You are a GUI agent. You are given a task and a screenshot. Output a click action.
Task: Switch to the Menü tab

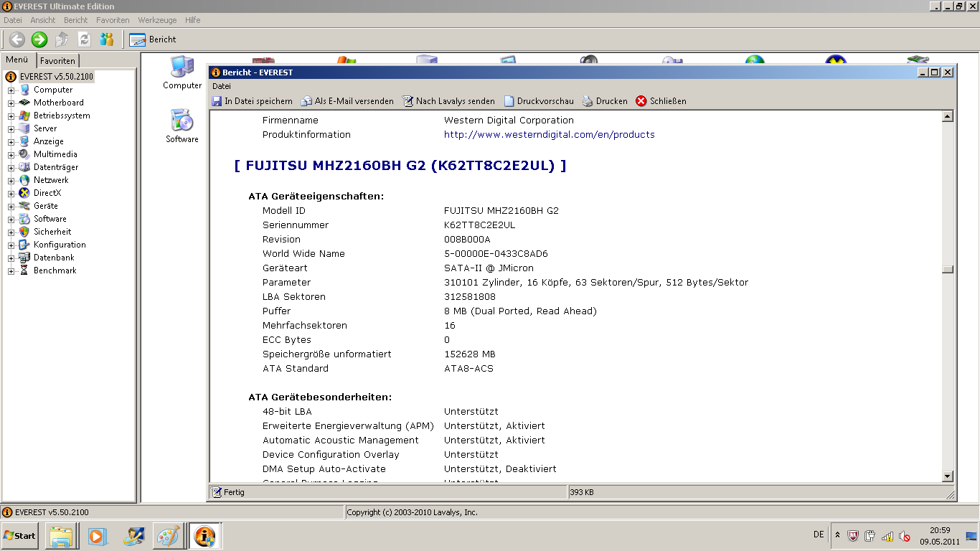[x=18, y=60]
